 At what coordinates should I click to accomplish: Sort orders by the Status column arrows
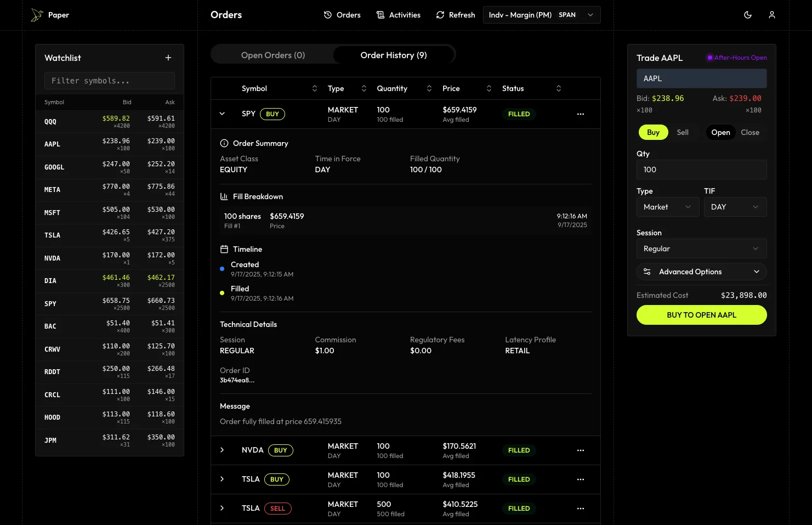(558, 88)
